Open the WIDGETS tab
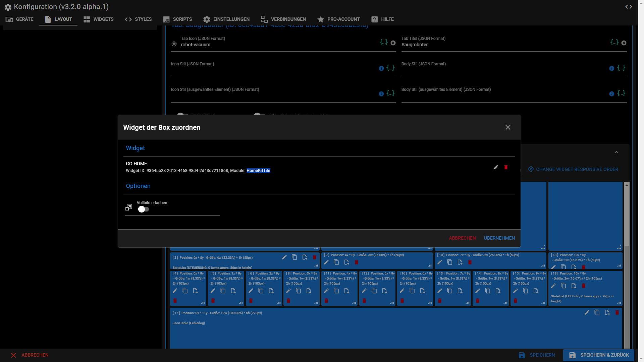 tap(99, 19)
